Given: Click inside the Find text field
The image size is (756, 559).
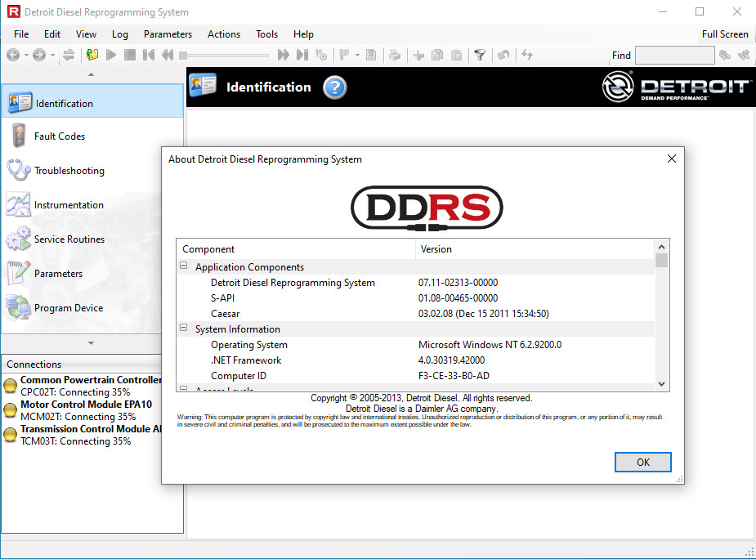Looking at the screenshot, I should [x=674, y=56].
